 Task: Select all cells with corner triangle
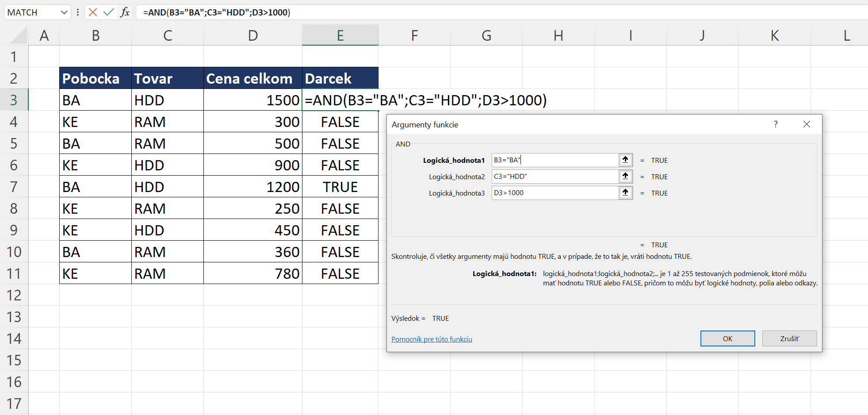coord(19,35)
